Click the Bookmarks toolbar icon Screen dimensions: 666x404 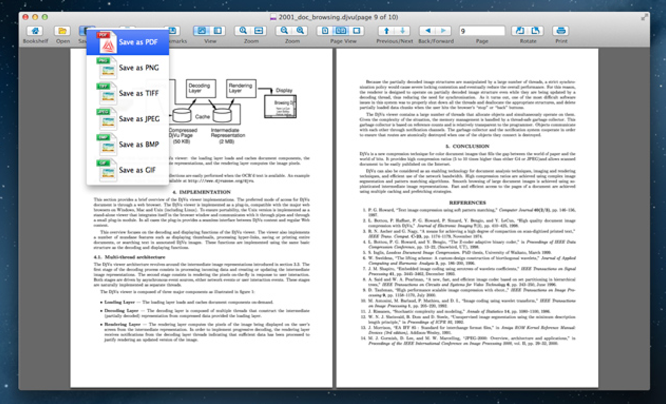click(x=173, y=31)
